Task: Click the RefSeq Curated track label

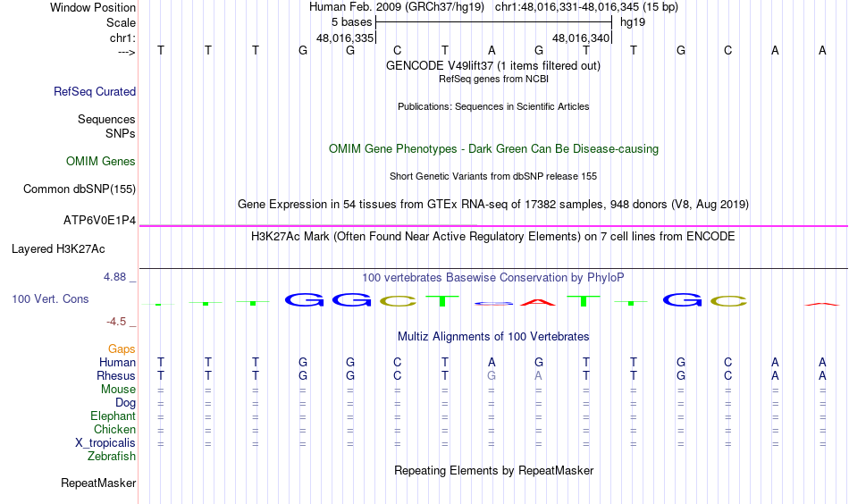Action: (x=94, y=91)
